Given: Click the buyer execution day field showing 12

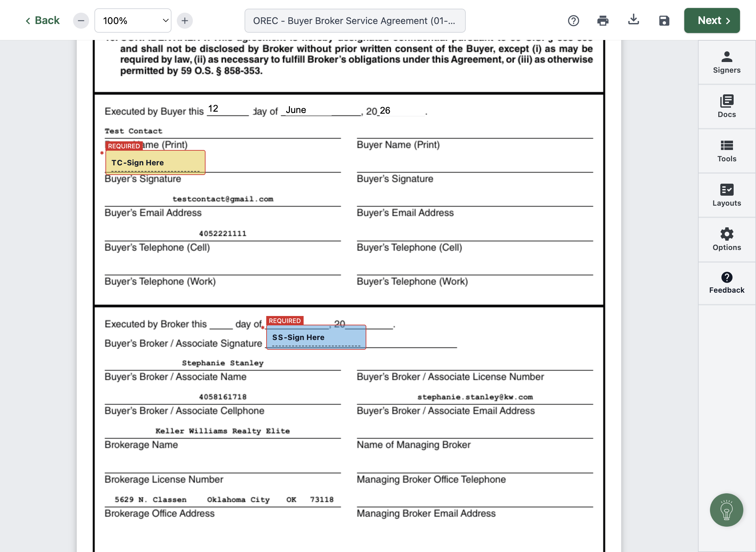Looking at the screenshot, I should [228, 109].
